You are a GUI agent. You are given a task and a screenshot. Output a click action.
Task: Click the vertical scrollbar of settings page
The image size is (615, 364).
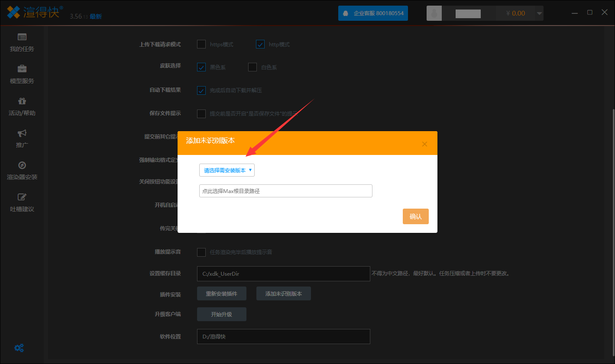click(x=613, y=234)
